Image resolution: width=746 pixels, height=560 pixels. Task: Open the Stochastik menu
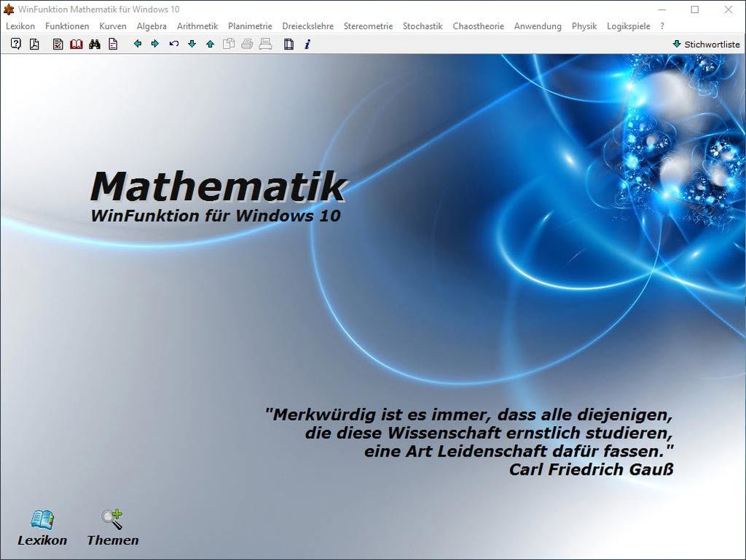[x=423, y=26]
